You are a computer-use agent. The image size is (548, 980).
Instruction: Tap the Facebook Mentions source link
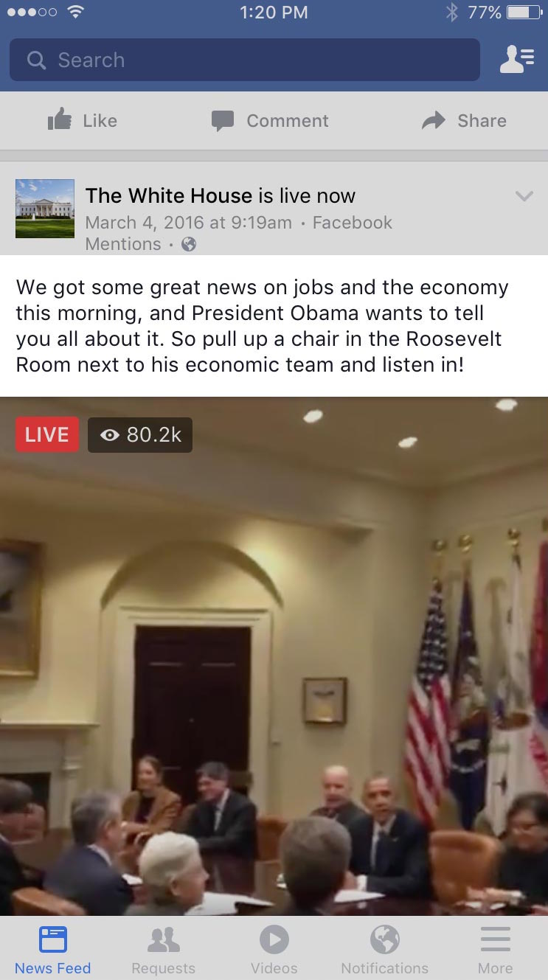[239, 233]
